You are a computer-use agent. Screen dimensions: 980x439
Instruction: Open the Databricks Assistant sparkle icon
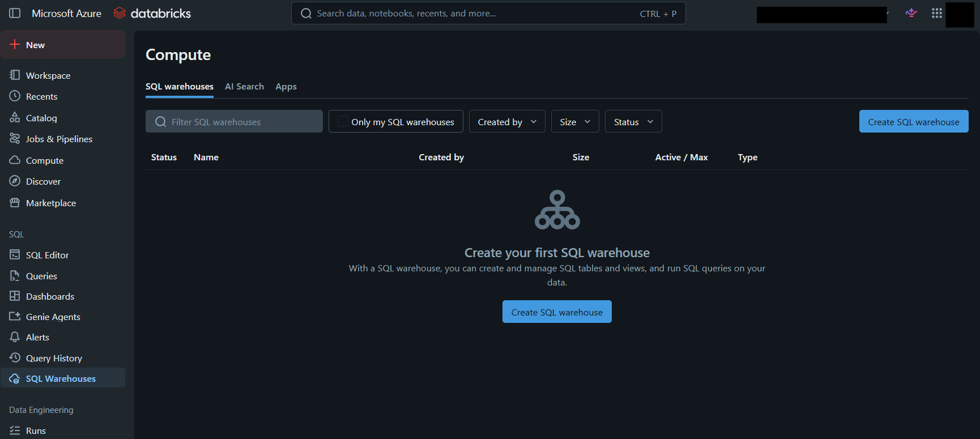tap(911, 13)
